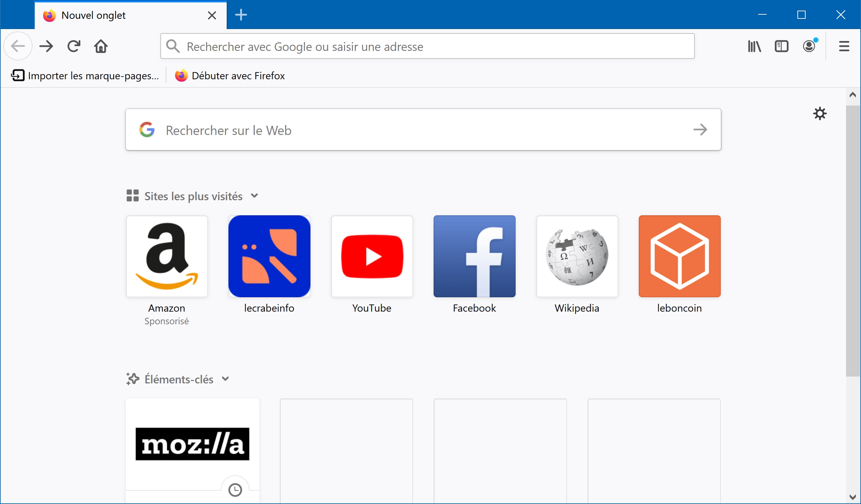The image size is (861, 504).
Task: Submit web search with arrow button
Action: [x=700, y=130]
